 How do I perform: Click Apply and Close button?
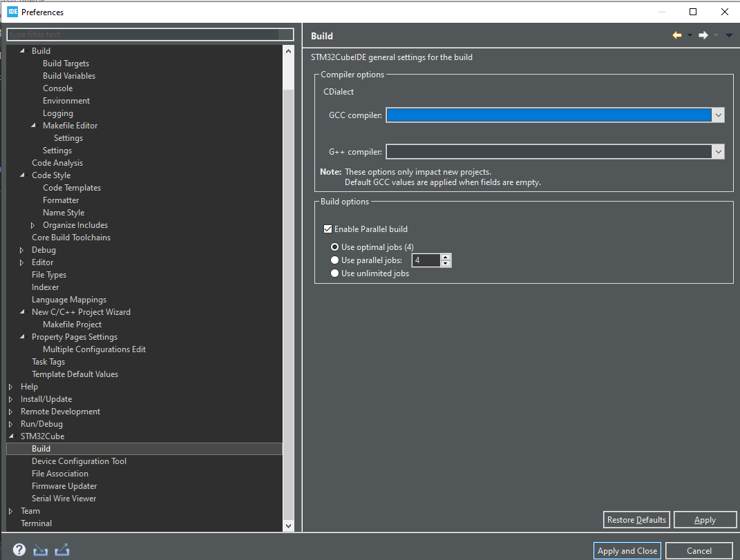click(x=627, y=550)
